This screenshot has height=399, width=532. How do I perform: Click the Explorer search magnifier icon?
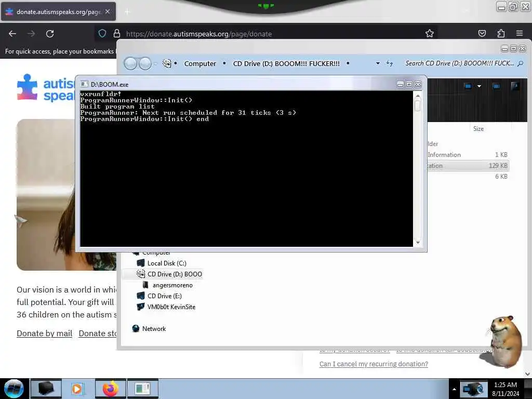pyautogui.click(x=520, y=63)
